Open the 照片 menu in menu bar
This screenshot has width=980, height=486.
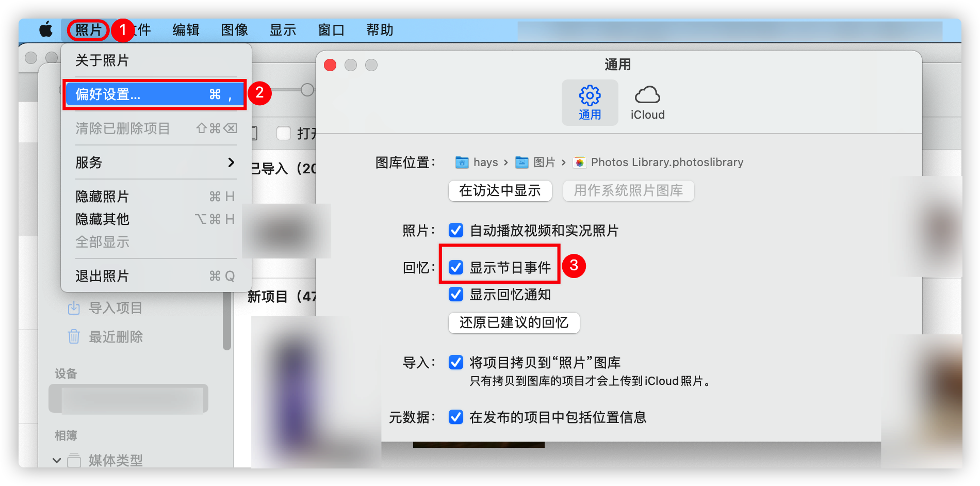pos(89,30)
